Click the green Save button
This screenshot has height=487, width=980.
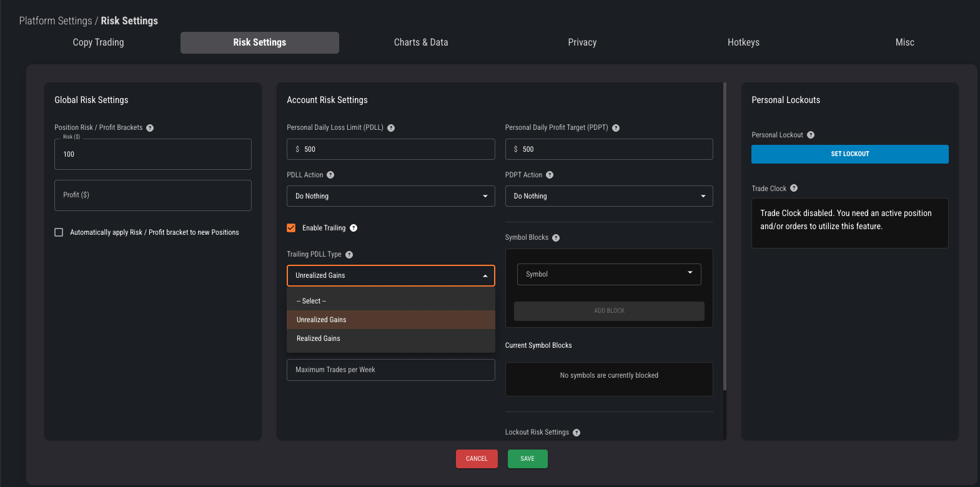pyautogui.click(x=527, y=459)
